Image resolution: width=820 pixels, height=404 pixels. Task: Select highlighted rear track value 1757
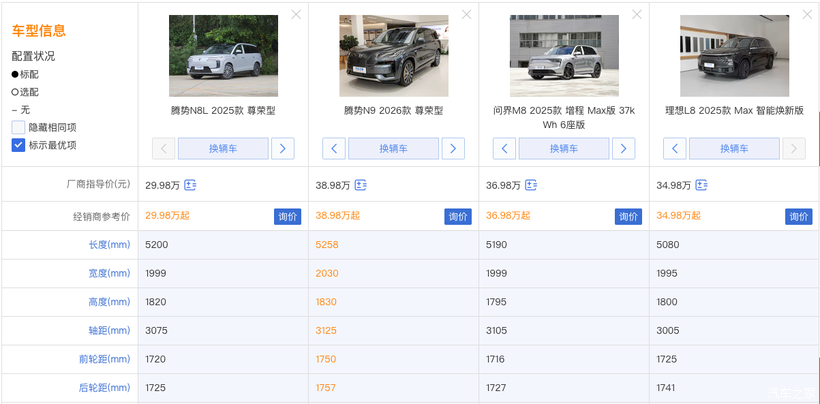point(325,388)
